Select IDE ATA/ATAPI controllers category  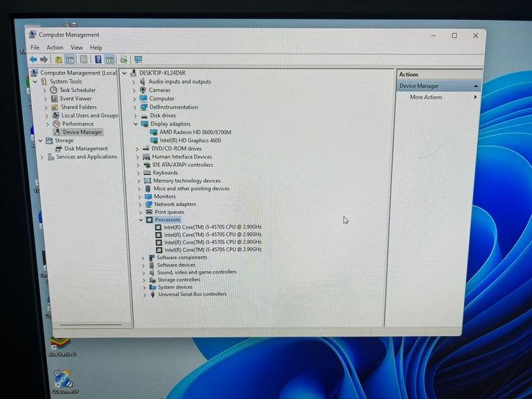pos(183,165)
